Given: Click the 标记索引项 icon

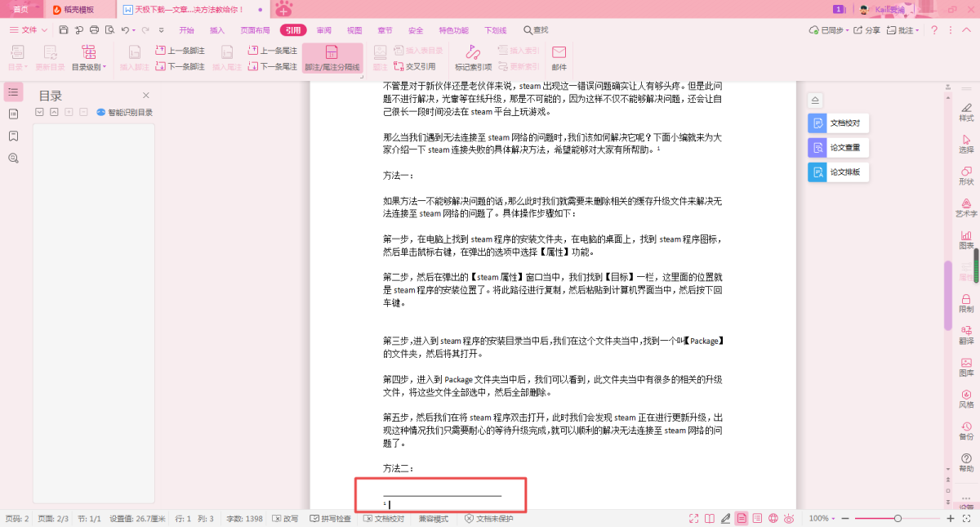Looking at the screenshot, I should 473,58.
